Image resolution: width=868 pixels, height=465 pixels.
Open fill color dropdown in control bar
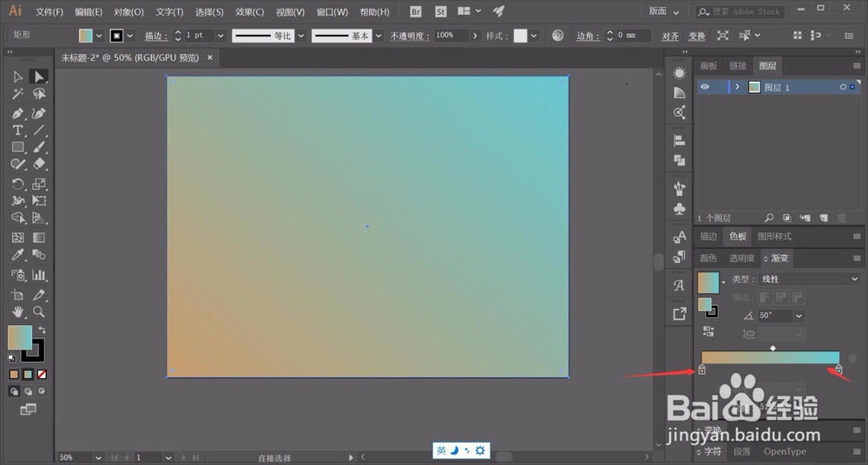pos(99,36)
